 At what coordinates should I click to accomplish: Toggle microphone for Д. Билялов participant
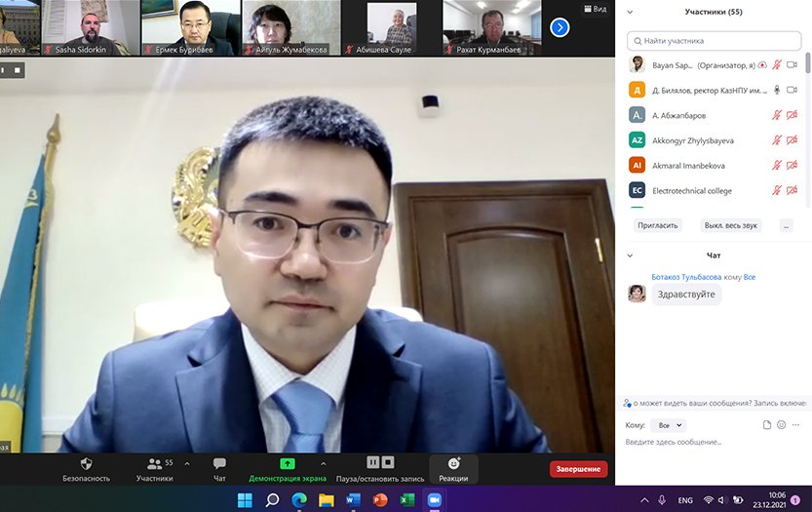coord(777,90)
